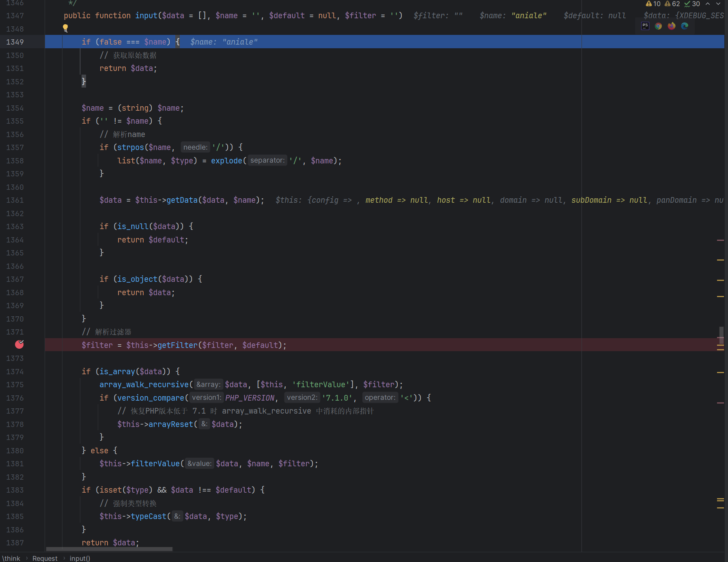Click the '// 解析name' comment
The image size is (728, 562).
122,134
